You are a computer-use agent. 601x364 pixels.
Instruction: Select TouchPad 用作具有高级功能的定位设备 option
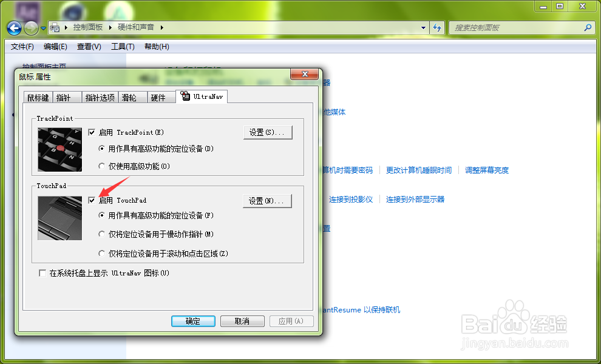pyautogui.click(x=101, y=215)
